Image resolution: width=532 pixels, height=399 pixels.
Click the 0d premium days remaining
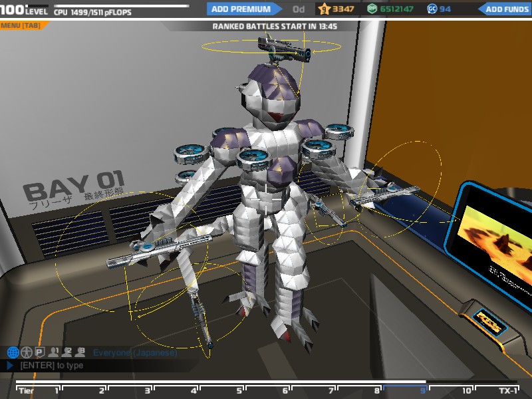tap(299, 9)
